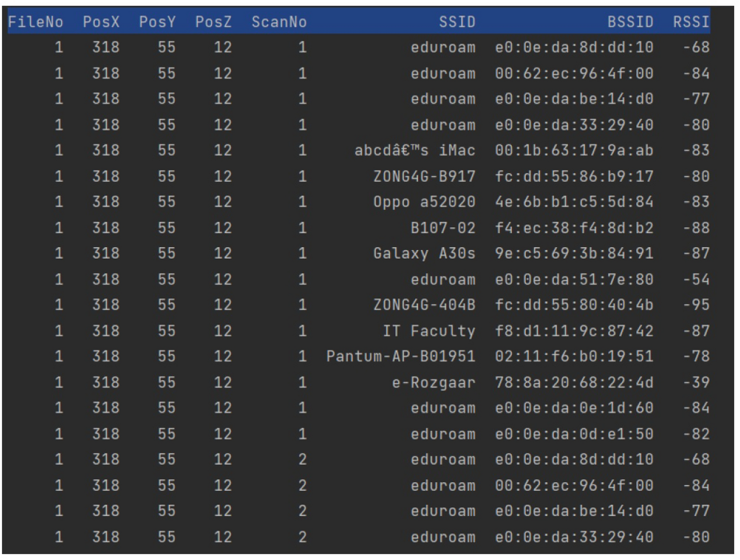Click the ScanNo column header
This screenshot has height=560, width=740.
click(279, 22)
